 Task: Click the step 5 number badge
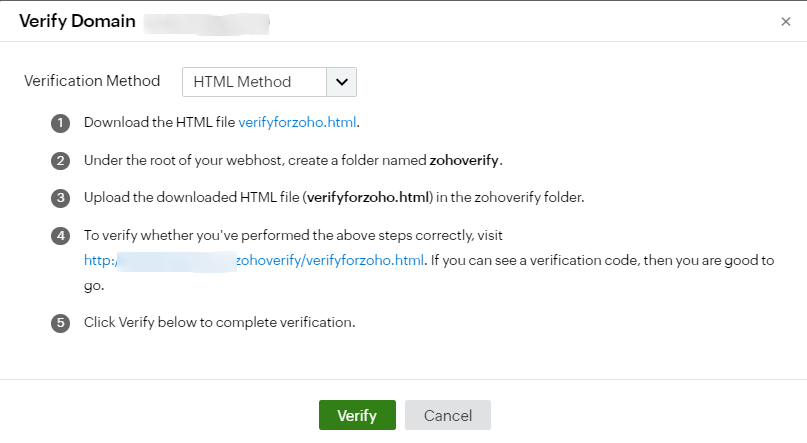click(x=61, y=323)
